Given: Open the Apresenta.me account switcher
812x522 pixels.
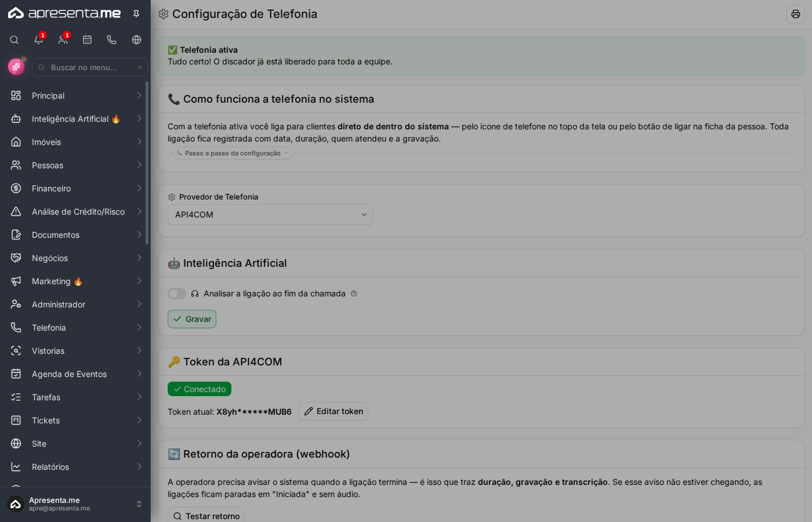Looking at the screenshot, I should [x=75, y=504].
